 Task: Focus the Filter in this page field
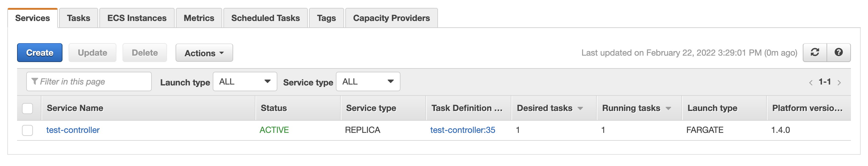[89, 81]
